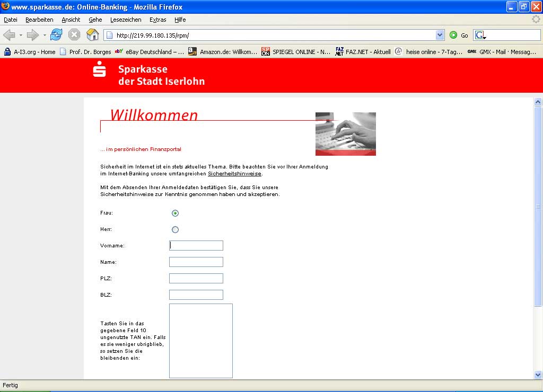Click 'Sparkasse der Stadt Iserlohn' banner text
Image resolution: width=543 pixels, height=392 pixels.
point(161,75)
